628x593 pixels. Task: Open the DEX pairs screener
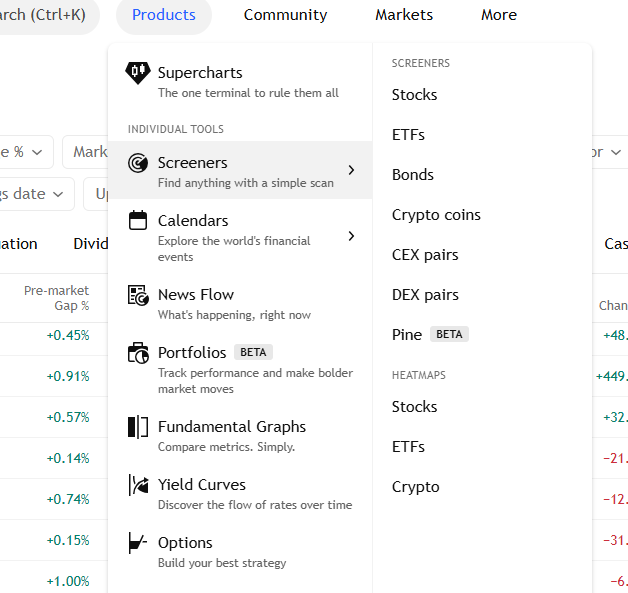click(425, 295)
